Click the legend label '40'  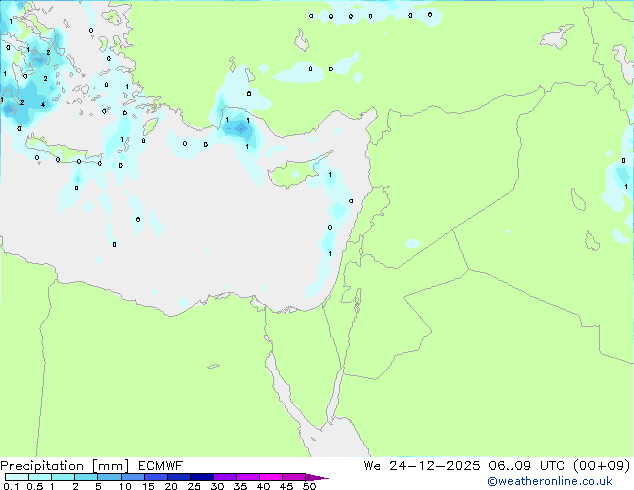click(x=263, y=486)
